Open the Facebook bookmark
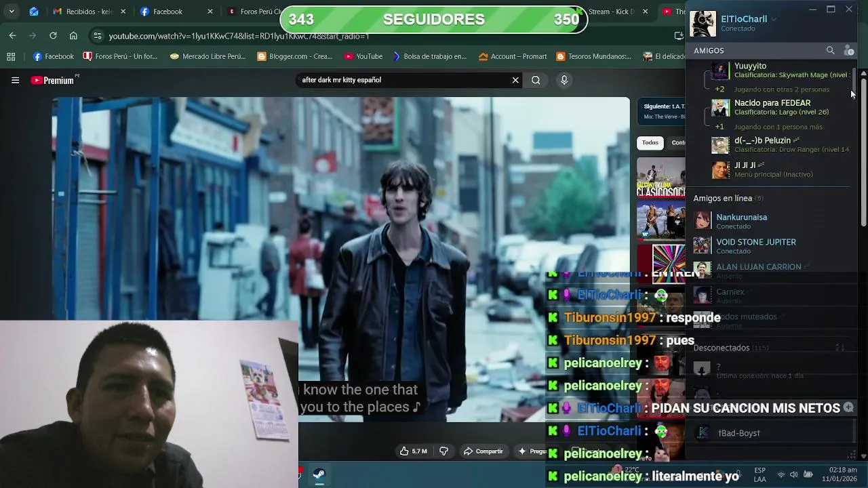 53,56
